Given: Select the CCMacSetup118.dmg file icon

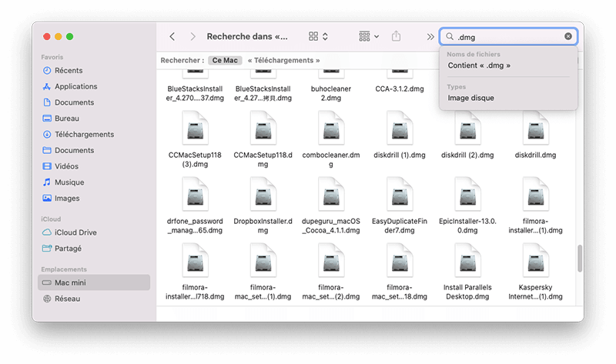Looking at the screenshot, I should tap(263, 129).
